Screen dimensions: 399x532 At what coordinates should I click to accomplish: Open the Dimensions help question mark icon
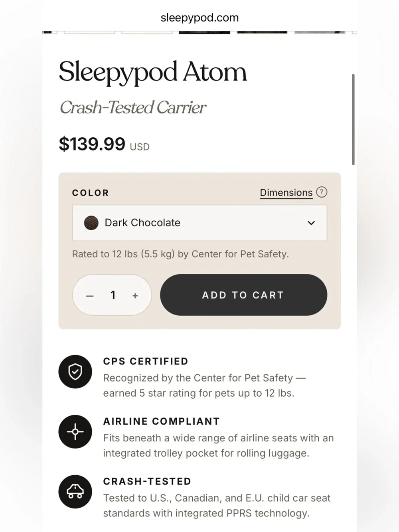(322, 192)
